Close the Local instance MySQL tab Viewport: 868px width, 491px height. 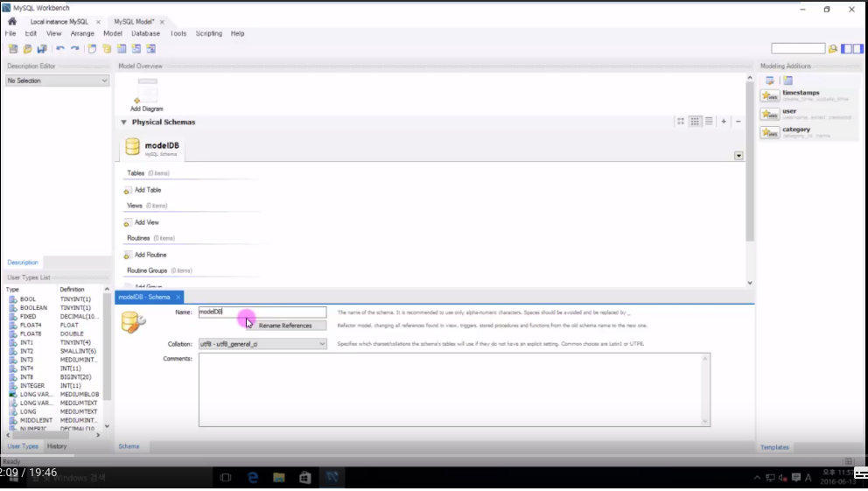[x=99, y=22]
